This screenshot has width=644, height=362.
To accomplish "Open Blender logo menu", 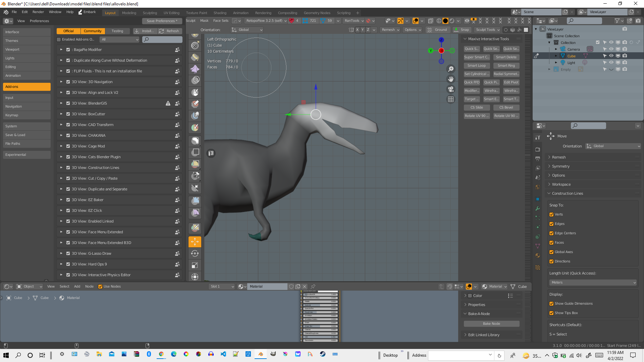I will tap(6, 12).
